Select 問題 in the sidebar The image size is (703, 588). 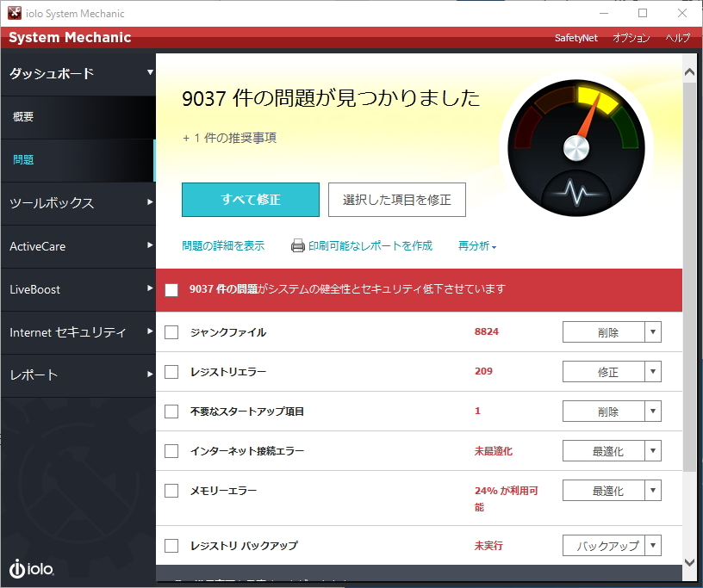point(78,160)
